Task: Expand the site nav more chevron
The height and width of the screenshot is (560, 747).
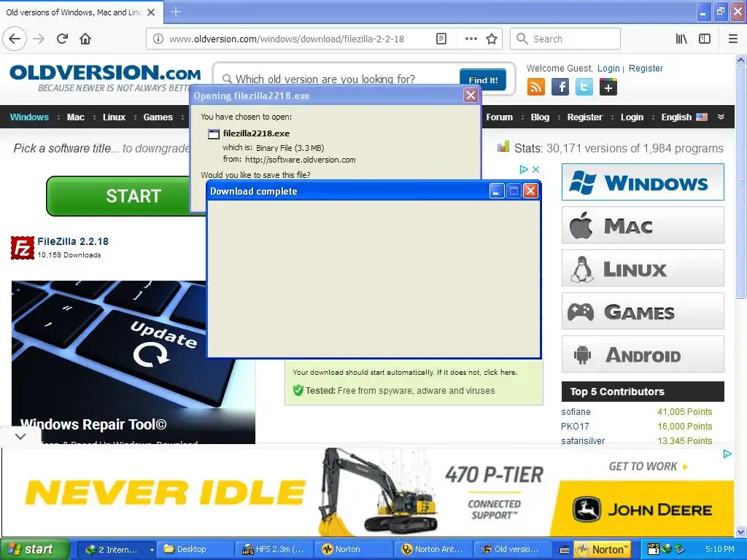Action: point(721,117)
